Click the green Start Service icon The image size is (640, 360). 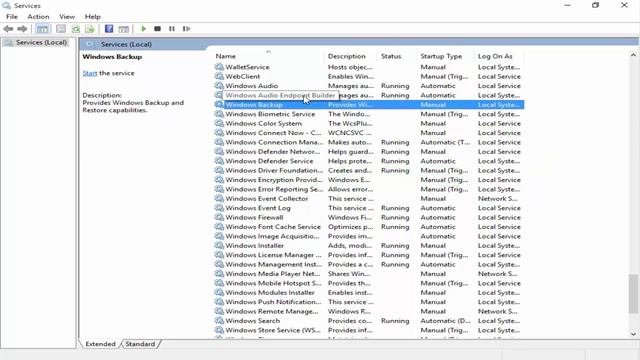click(x=143, y=29)
